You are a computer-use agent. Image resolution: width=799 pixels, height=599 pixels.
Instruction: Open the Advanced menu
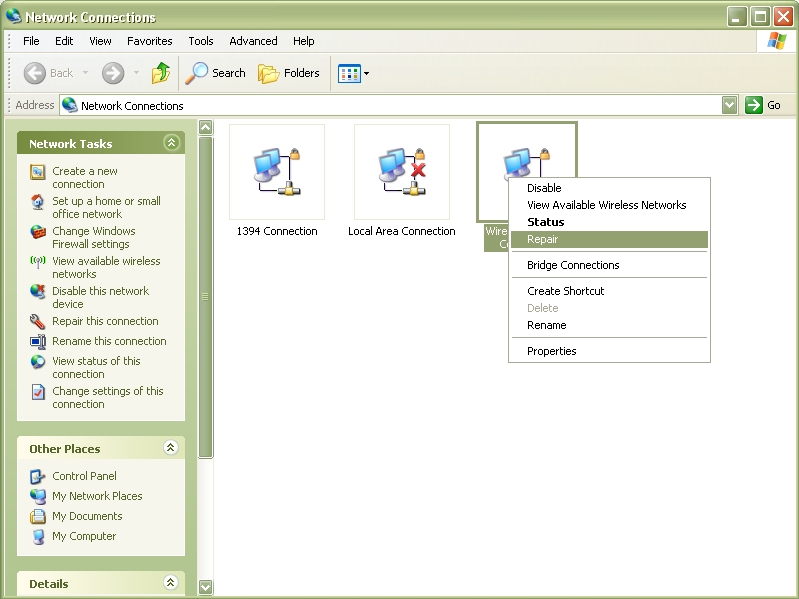point(253,41)
